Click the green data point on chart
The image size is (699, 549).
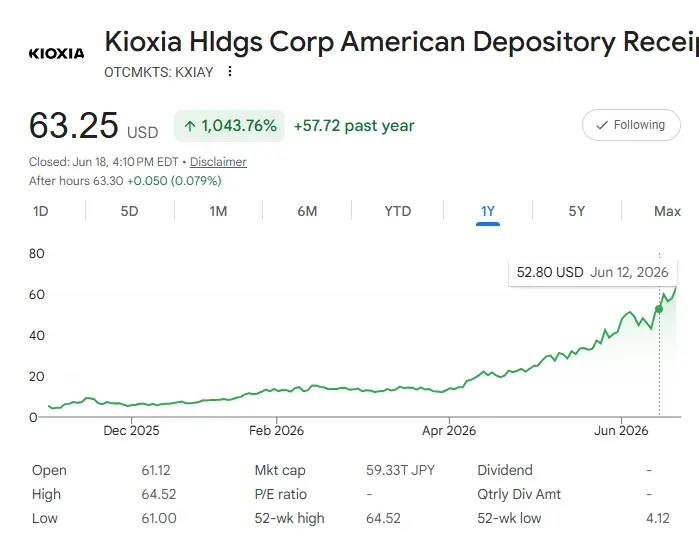pos(659,309)
